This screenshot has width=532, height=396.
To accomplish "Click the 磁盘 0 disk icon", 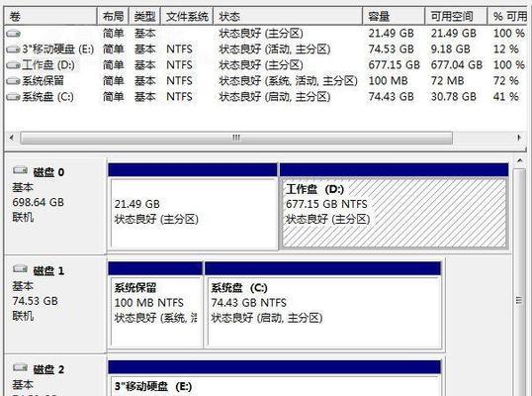I will (x=20, y=170).
